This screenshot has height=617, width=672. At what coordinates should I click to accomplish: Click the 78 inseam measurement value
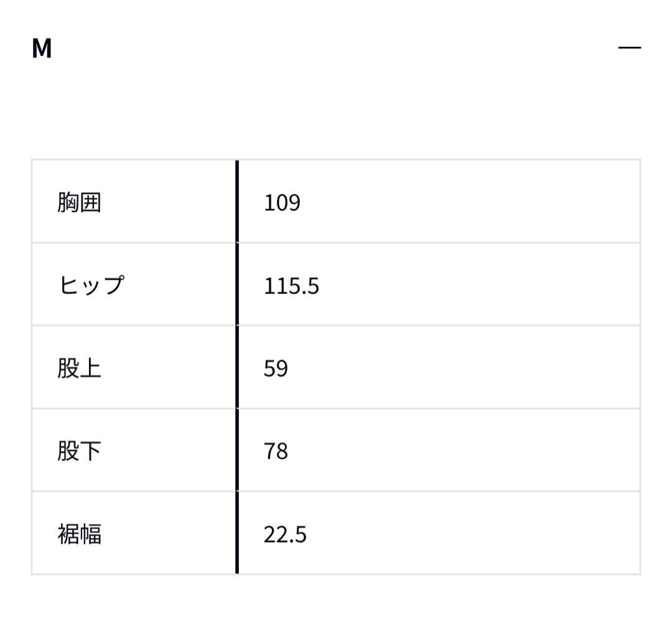(x=276, y=451)
